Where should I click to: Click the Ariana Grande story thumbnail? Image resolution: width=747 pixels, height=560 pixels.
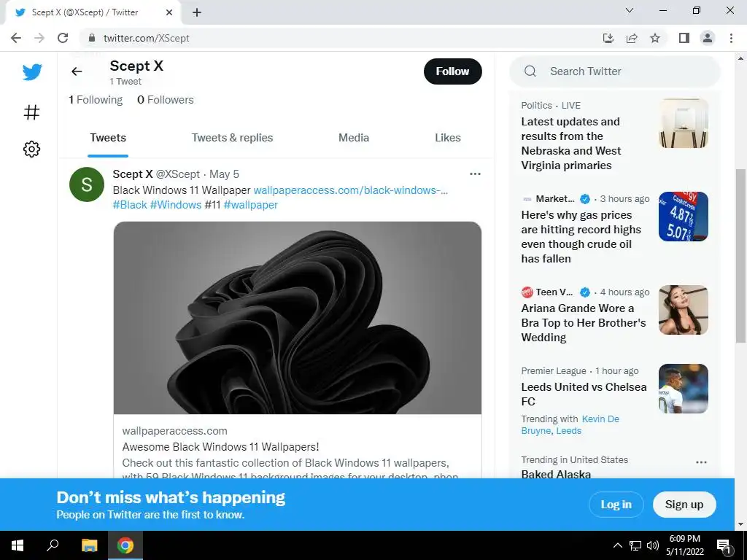tap(683, 310)
